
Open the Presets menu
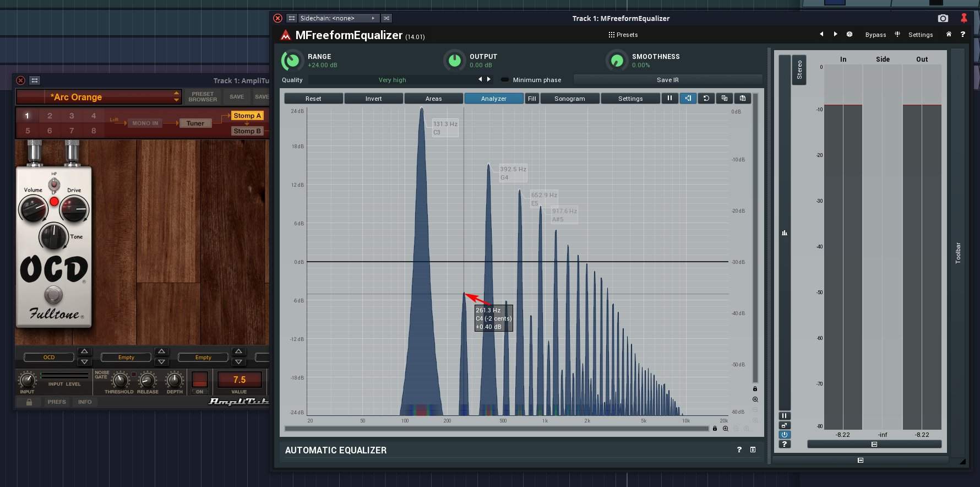tap(623, 35)
